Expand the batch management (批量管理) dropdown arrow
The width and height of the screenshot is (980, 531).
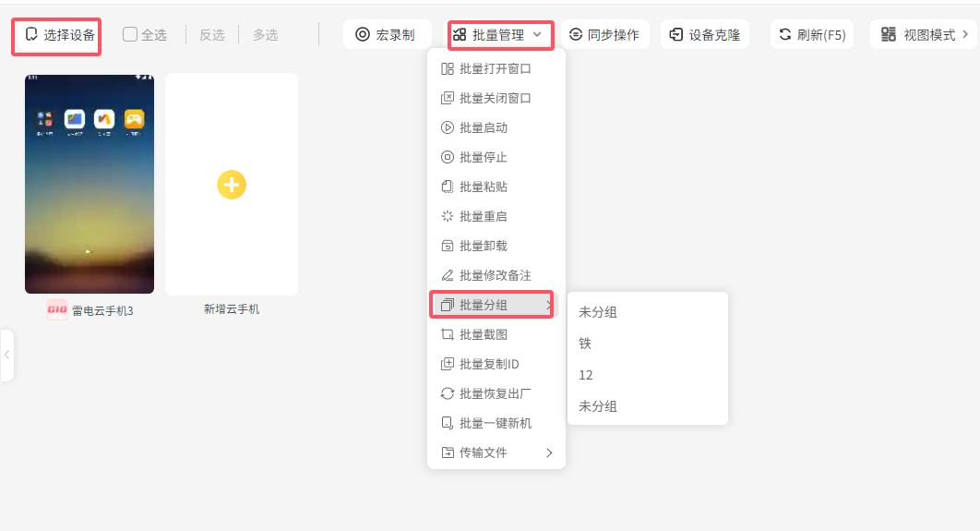click(538, 35)
